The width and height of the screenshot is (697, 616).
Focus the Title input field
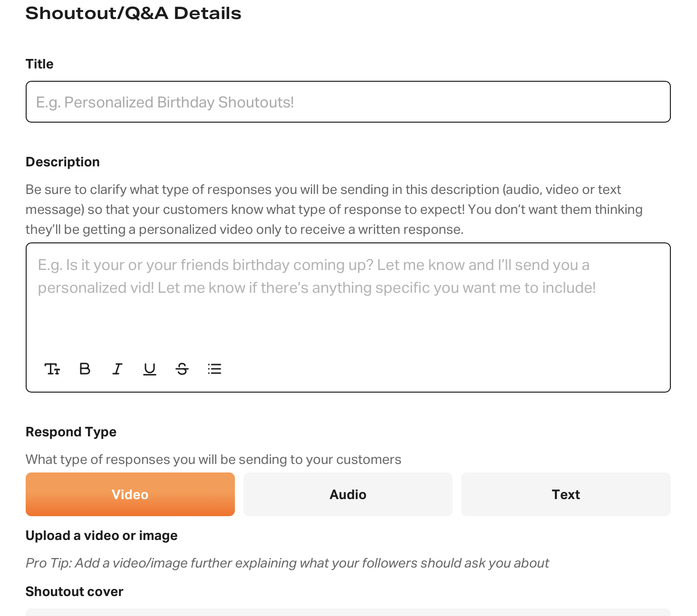[x=348, y=102]
